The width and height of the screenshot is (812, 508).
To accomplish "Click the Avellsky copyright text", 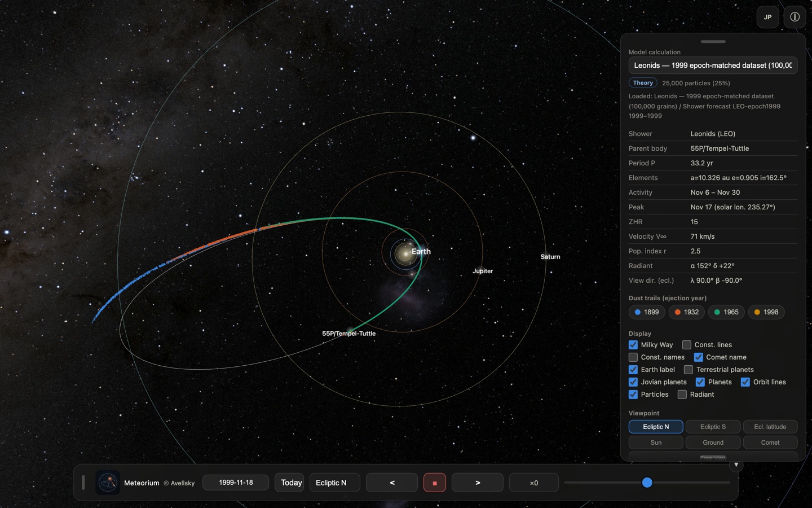I will (x=179, y=483).
